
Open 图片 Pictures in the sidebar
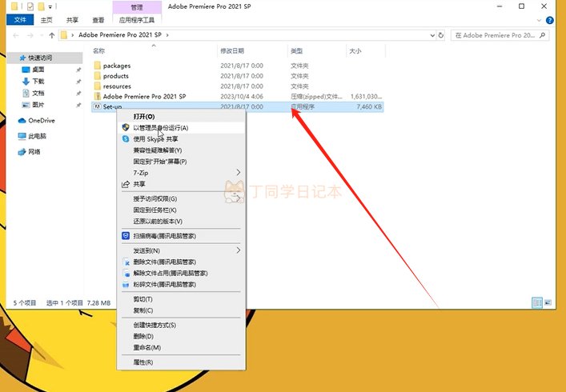[38, 105]
